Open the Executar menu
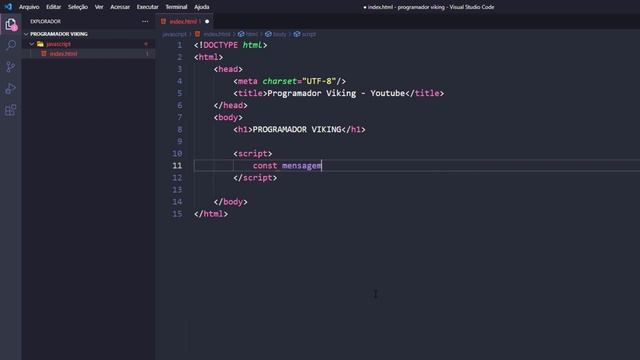The height and width of the screenshot is (360, 640). (x=147, y=7)
